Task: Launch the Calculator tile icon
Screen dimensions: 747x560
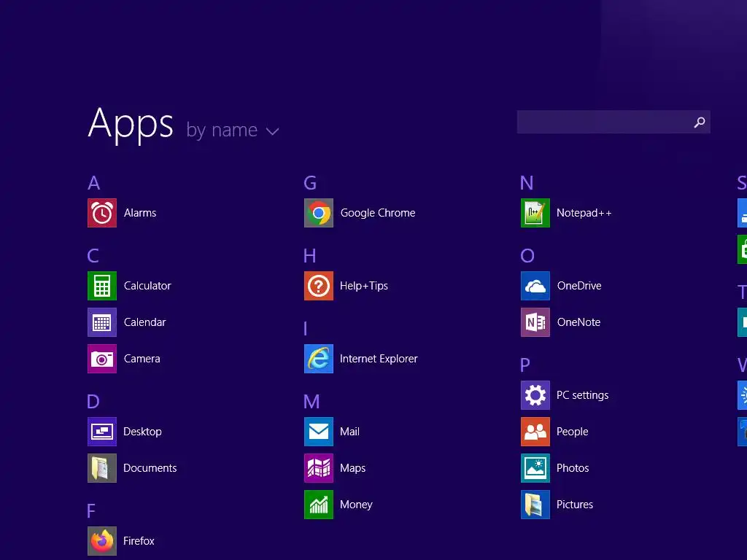Action: coord(102,286)
